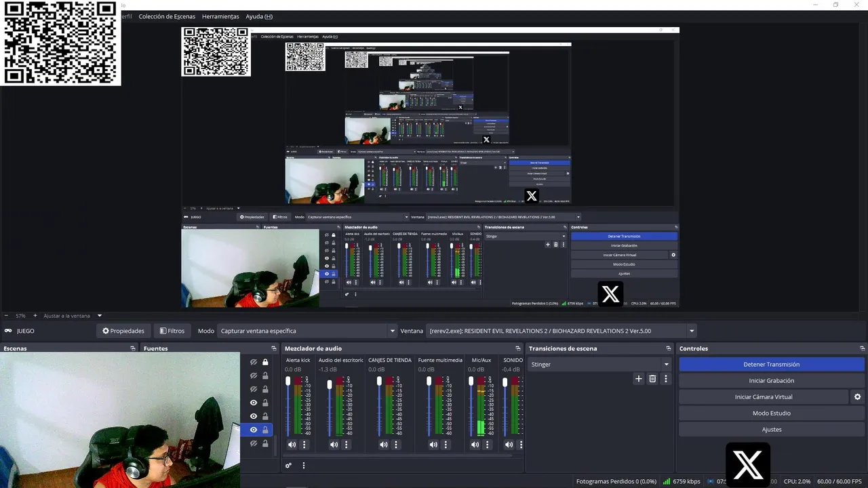The width and height of the screenshot is (868, 488).
Task: Click the 6759 kbps bitrate status
Action: 682,481
